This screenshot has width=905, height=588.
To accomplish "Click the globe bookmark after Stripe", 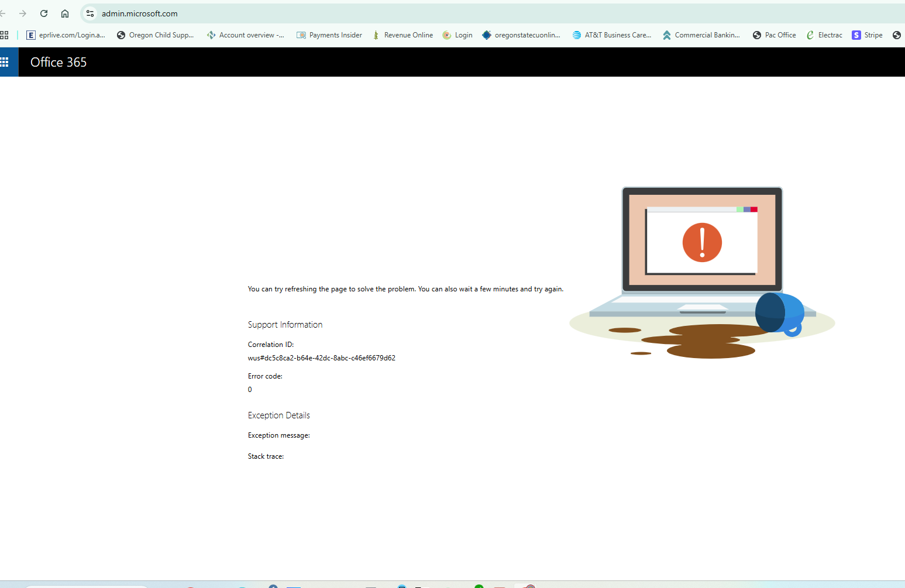I will coord(897,35).
